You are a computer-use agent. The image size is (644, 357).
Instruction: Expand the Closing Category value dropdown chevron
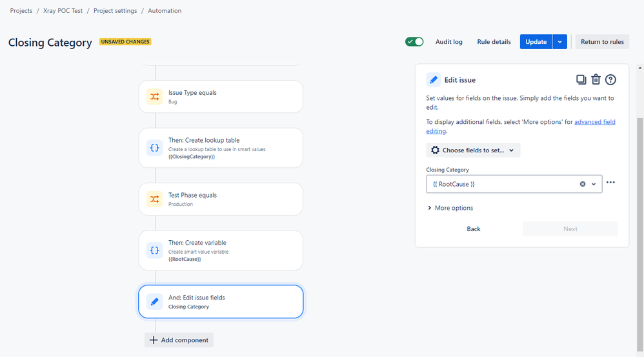point(594,184)
